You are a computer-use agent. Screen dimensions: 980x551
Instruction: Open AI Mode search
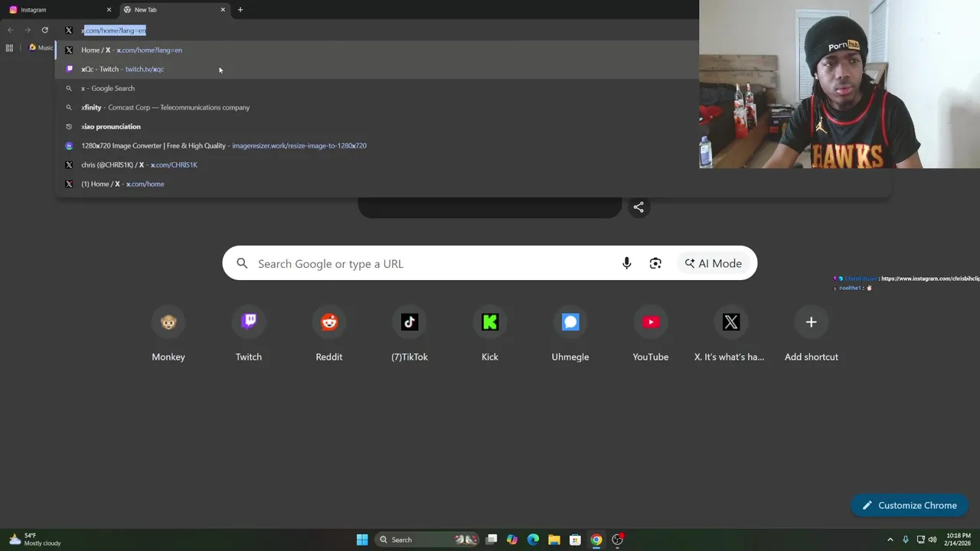714,263
